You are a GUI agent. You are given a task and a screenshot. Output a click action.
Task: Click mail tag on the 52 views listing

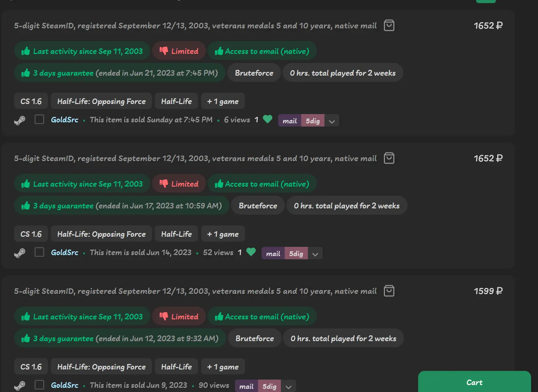(273, 253)
